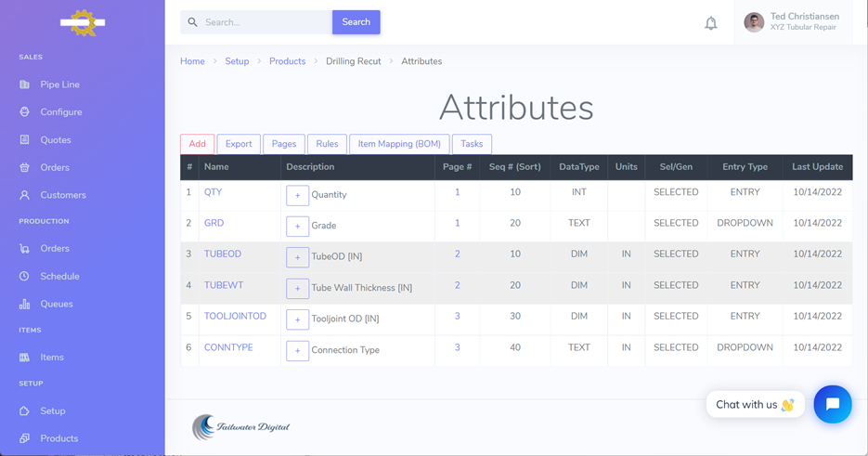Viewport: 868px width, 456px height.
Task: Click the blue Search button
Action: [x=356, y=22]
